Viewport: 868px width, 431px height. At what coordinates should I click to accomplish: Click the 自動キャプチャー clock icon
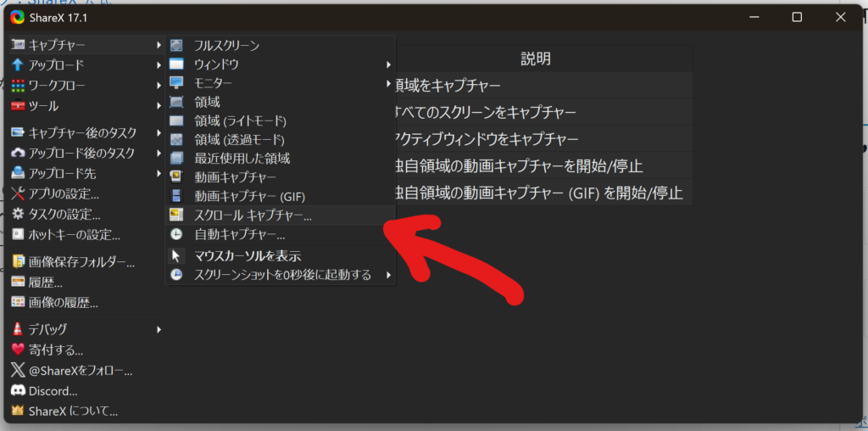tap(176, 234)
